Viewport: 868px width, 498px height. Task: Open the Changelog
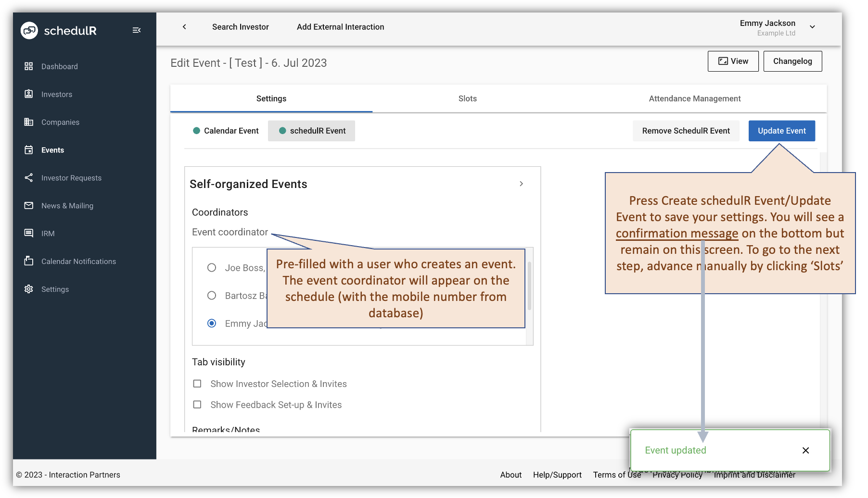792,61
